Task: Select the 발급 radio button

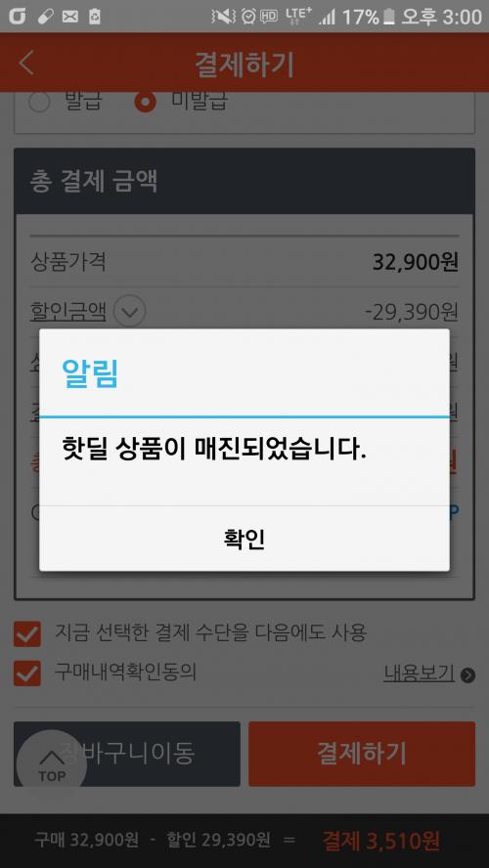Action: point(40,102)
